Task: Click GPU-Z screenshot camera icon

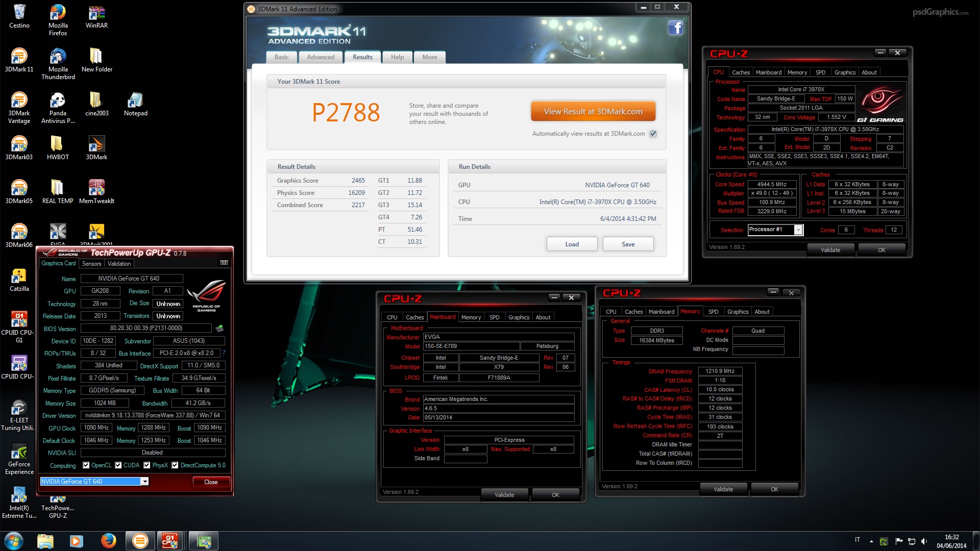Action: point(224,263)
